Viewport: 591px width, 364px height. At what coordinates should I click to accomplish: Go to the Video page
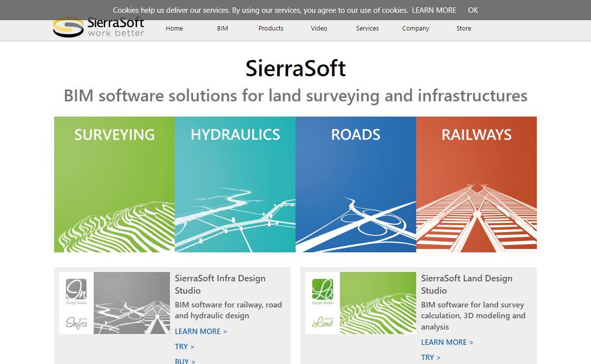[x=319, y=29]
